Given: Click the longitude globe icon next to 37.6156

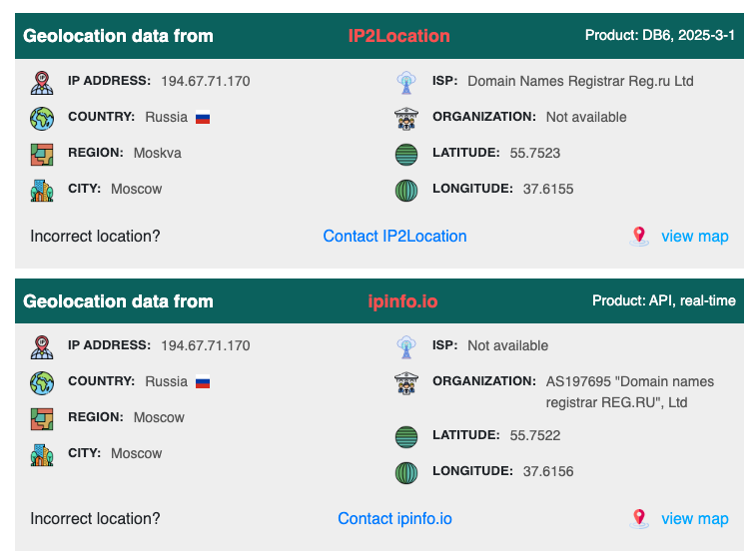Looking at the screenshot, I should [406, 473].
